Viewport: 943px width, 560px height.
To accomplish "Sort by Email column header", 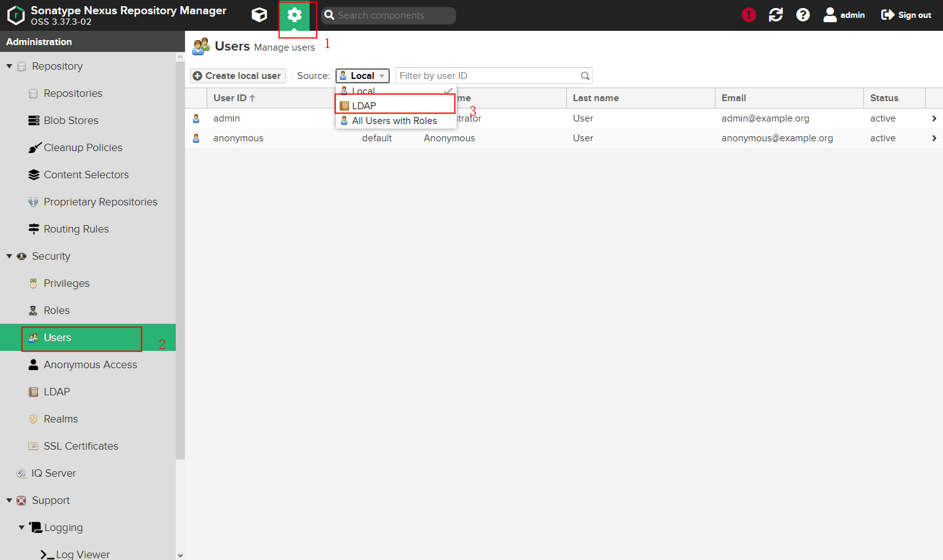I will 789,98.
